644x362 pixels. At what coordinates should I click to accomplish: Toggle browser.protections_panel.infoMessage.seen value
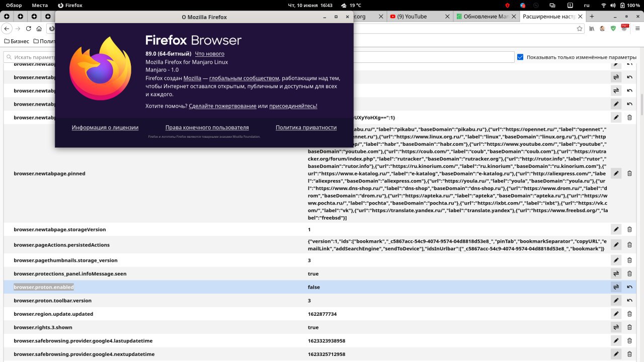coord(616,274)
